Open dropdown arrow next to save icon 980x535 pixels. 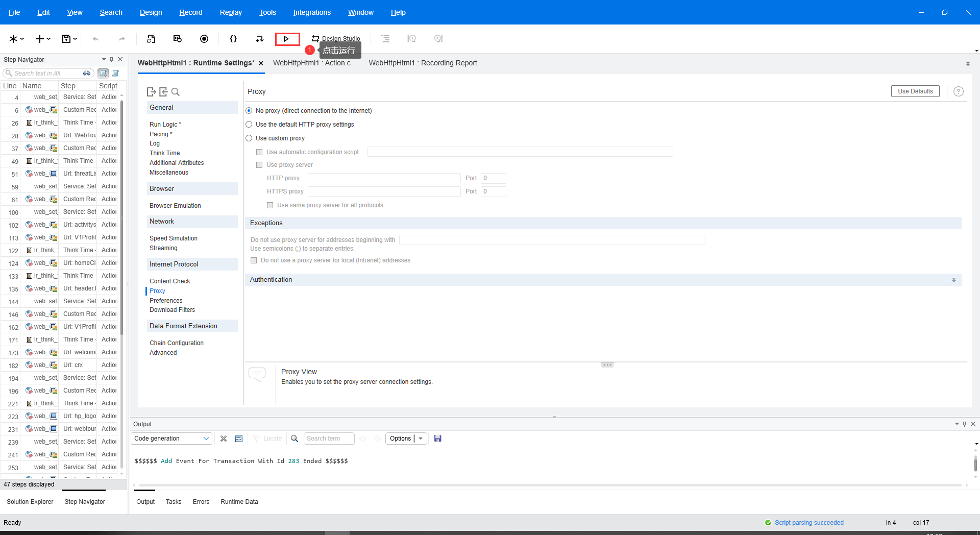pos(76,39)
